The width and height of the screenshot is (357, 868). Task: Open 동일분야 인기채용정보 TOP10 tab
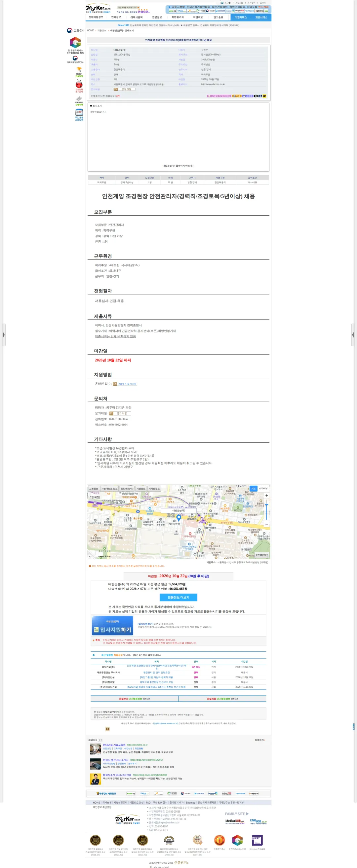click(134, 699)
